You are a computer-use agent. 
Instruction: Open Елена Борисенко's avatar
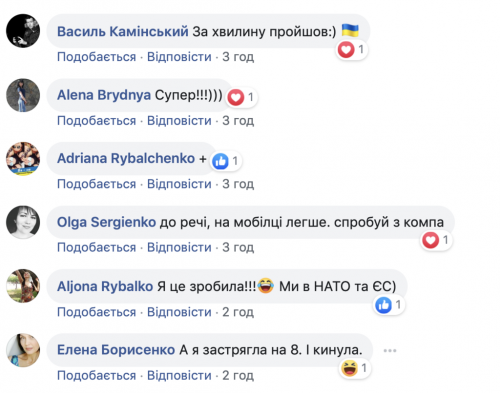click(x=23, y=350)
